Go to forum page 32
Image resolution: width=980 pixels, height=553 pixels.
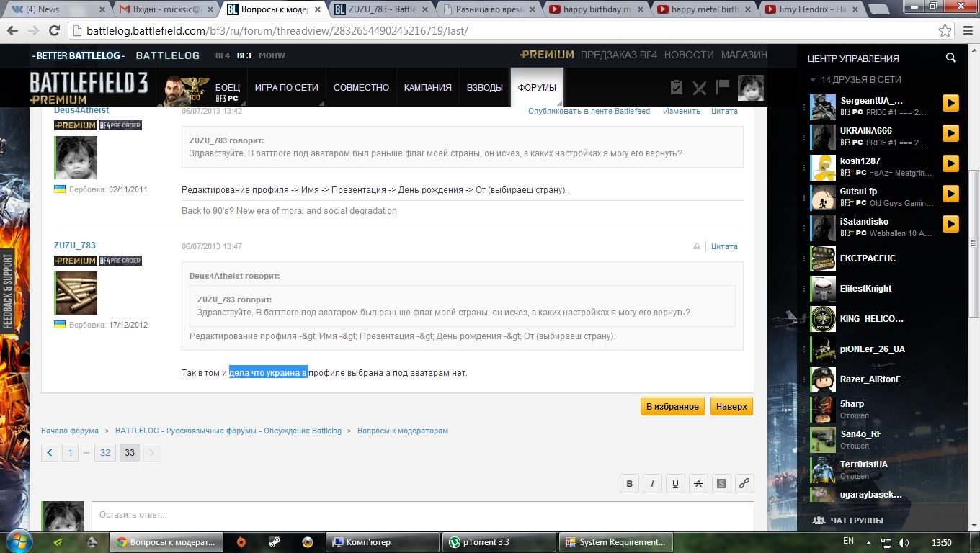tap(105, 453)
